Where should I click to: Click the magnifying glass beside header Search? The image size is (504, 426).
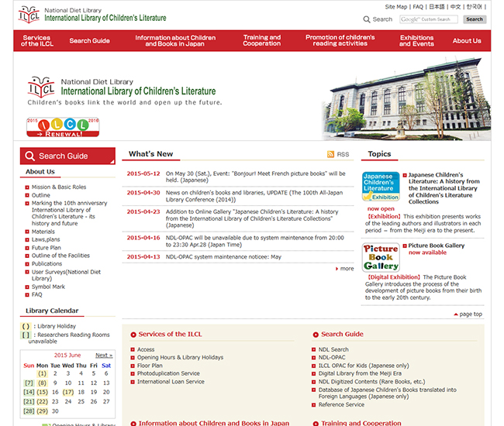pos(367,19)
